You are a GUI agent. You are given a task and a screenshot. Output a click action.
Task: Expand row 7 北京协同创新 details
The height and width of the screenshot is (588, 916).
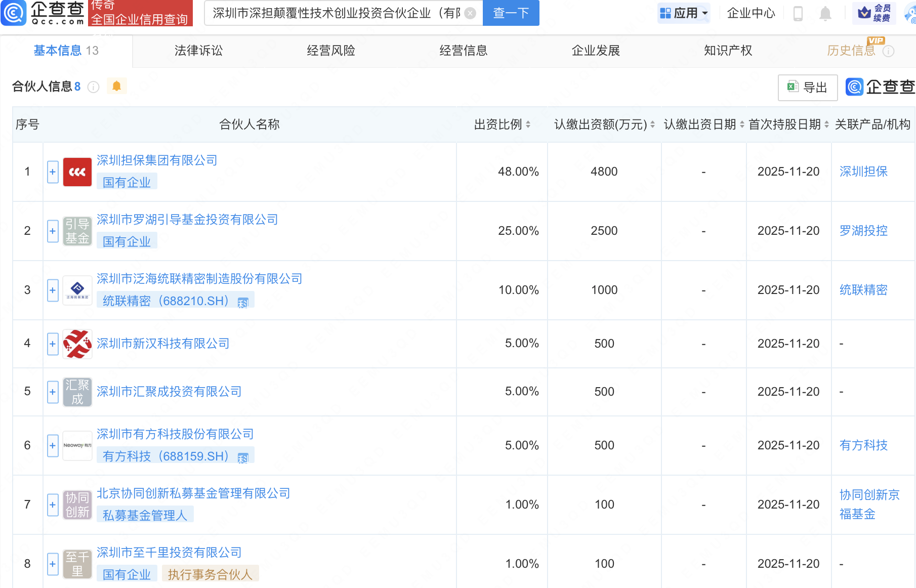point(53,505)
